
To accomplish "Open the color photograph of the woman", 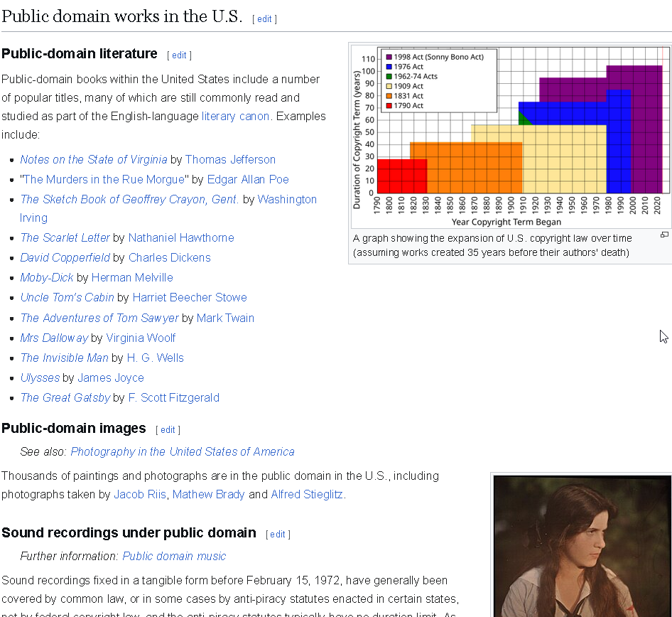I will 582,546.
